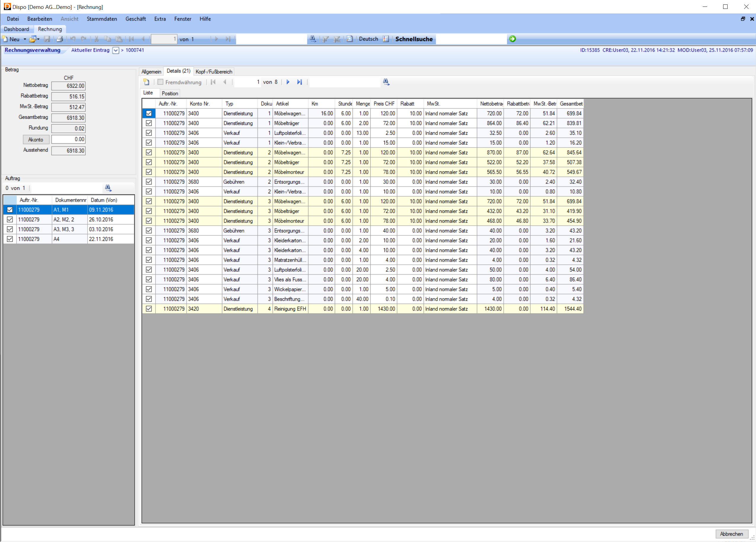Sort by Artikel column header
This screenshot has height=542, width=756.
[x=290, y=104]
